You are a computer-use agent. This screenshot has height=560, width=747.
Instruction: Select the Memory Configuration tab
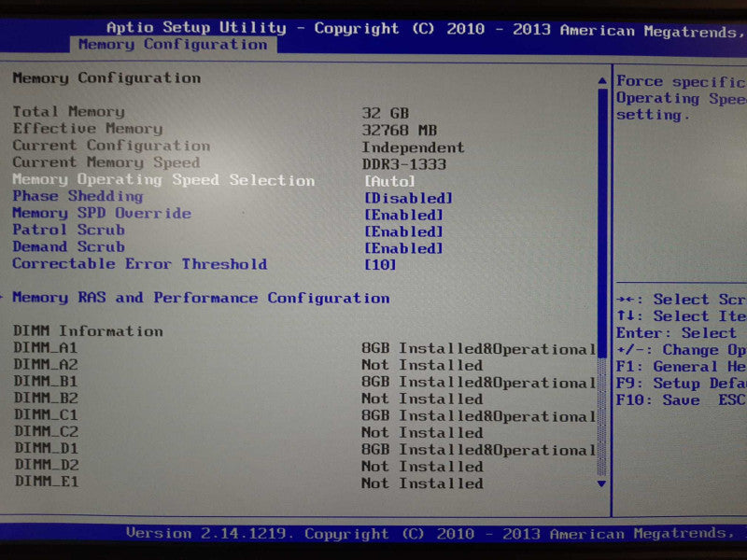tap(173, 45)
